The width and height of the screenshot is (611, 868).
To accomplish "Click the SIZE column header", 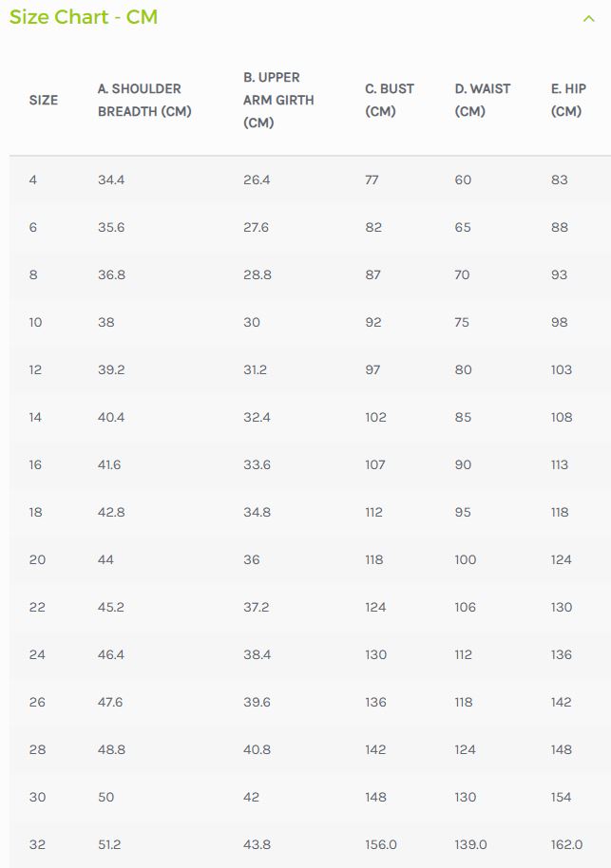I will [44, 100].
